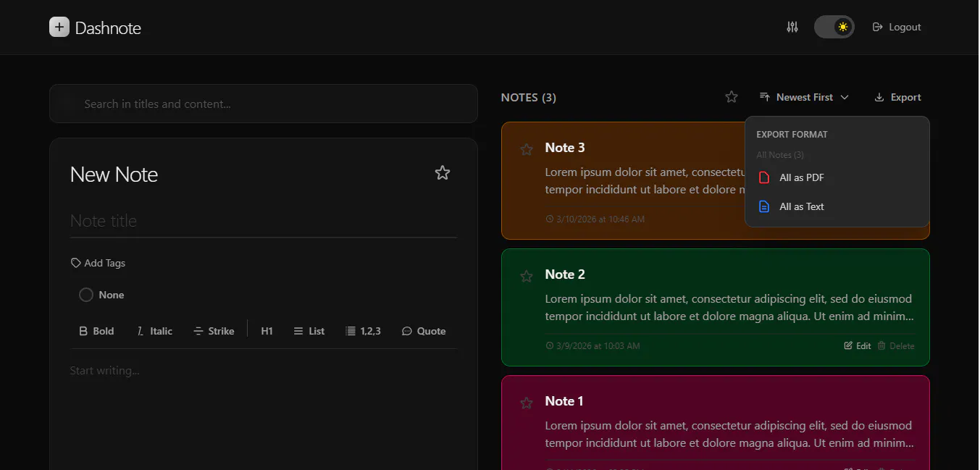This screenshot has height=470, width=980.
Task: Click the New Note heading
Action: pyautogui.click(x=114, y=175)
